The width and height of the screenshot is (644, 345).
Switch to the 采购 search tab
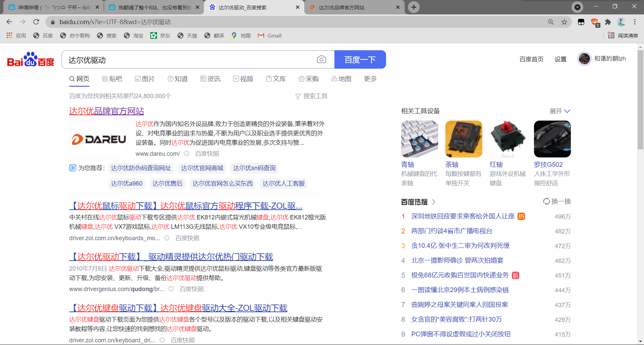[x=309, y=79]
